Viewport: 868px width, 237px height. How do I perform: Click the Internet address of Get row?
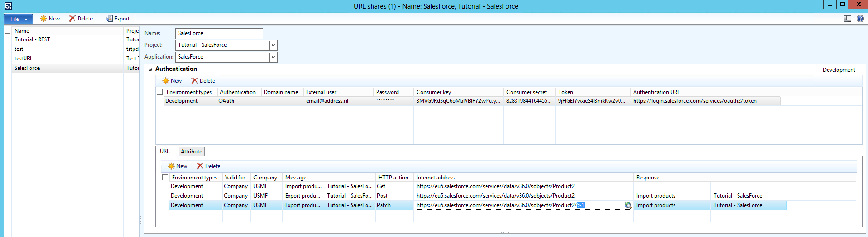point(523,186)
